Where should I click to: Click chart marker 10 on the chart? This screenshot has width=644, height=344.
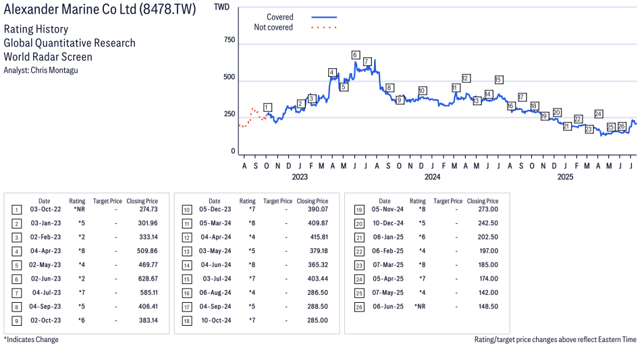422,90
